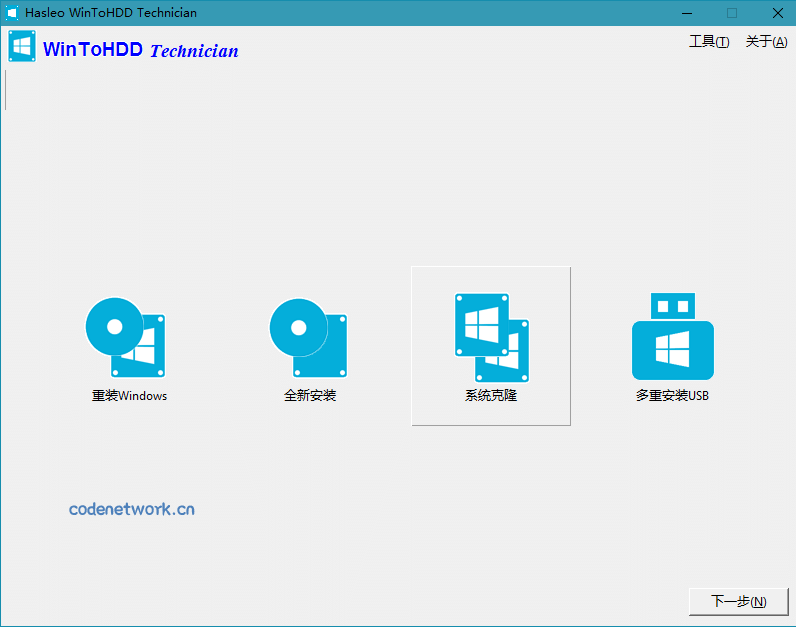
Task: Click the 多重安装USB label text
Action: 672,395
